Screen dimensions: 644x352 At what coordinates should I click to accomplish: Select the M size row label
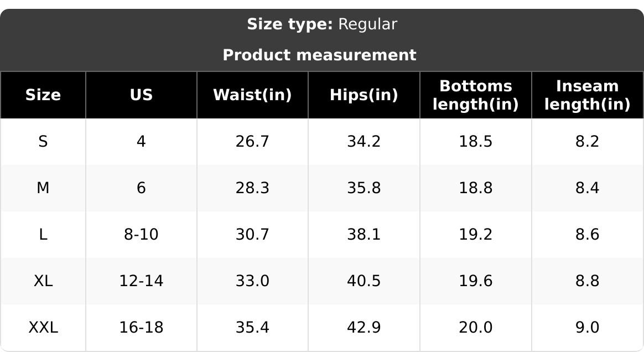(43, 188)
